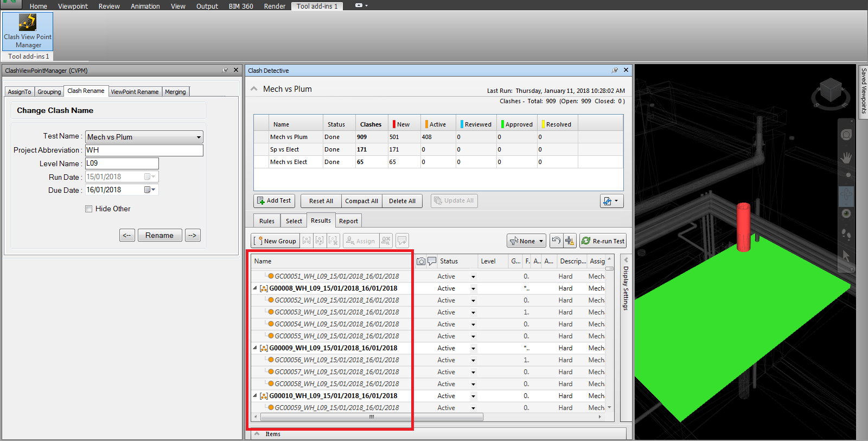868x441 pixels.
Task: Click the New Group button
Action: click(x=275, y=241)
